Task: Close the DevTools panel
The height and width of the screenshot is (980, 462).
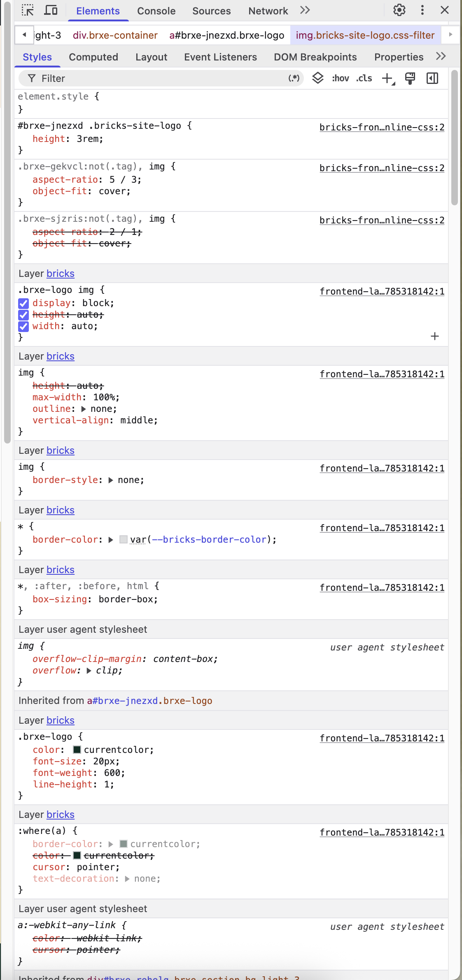Action: pos(445,10)
